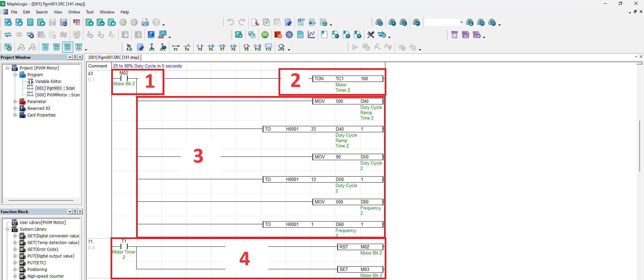Select the [000] PWMMotor : Scan program

click(x=57, y=95)
